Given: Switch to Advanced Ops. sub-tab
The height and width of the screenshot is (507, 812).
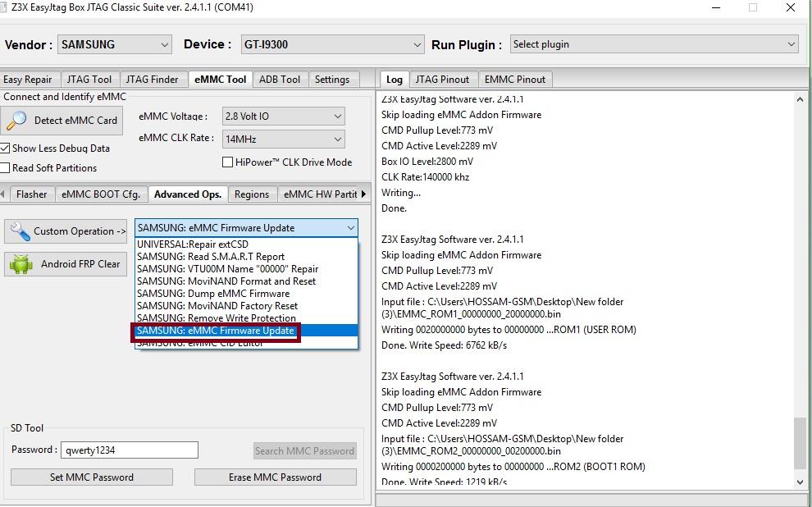Looking at the screenshot, I should [x=188, y=194].
